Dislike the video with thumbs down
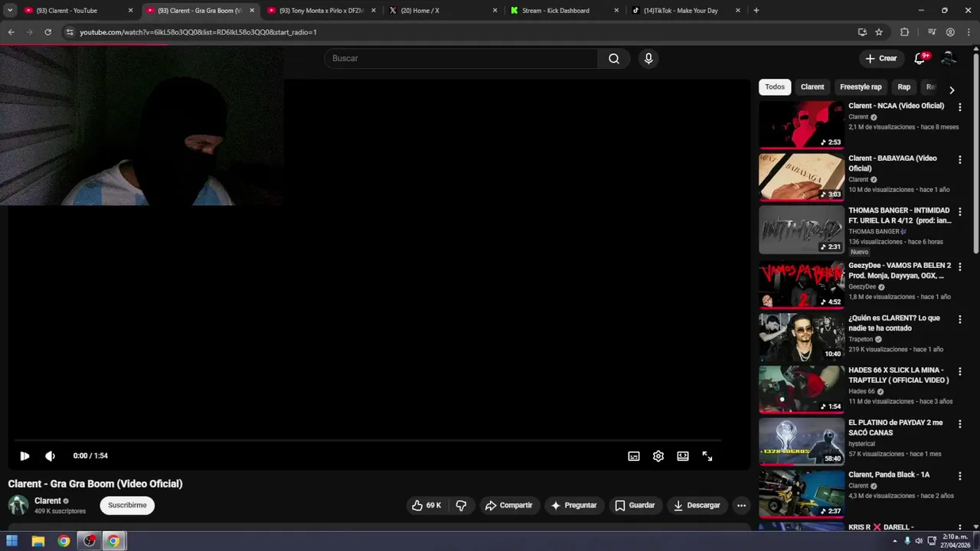The image size is (980, 551). [461, 505]
